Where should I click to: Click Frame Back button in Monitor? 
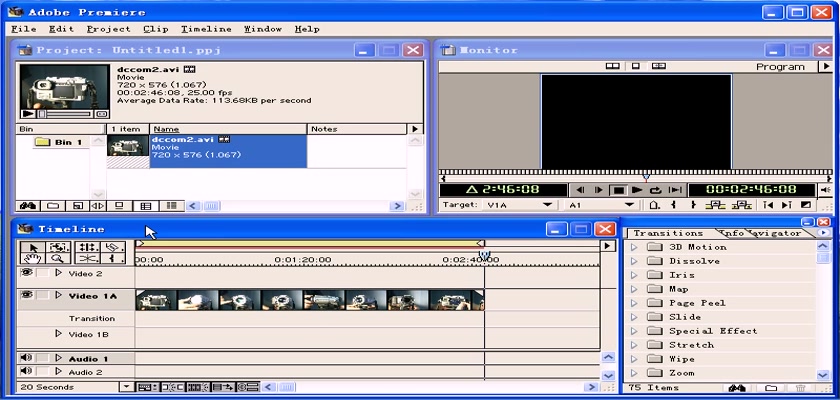click(x=581, y=190)
